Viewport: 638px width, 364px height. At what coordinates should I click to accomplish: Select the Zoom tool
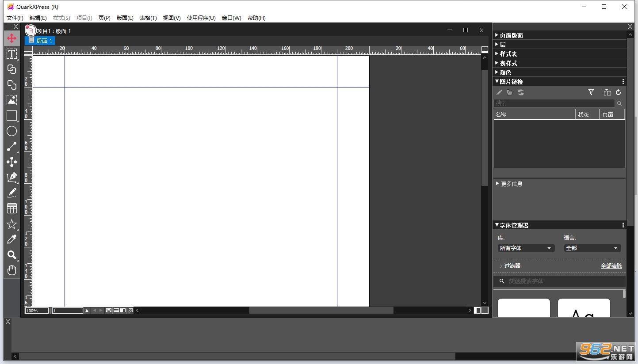pos(12,255)
